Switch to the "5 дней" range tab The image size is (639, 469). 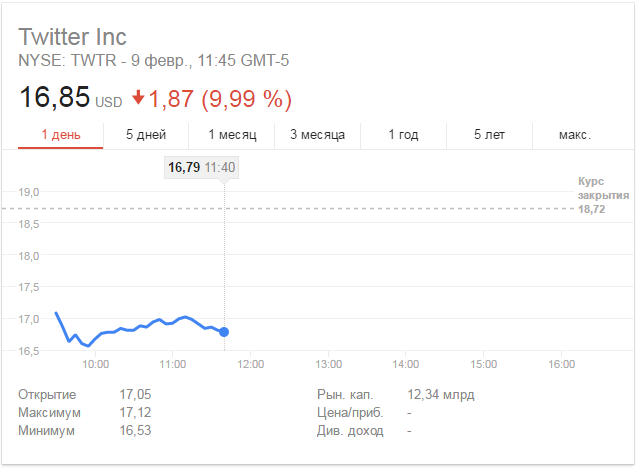[146, 134]
